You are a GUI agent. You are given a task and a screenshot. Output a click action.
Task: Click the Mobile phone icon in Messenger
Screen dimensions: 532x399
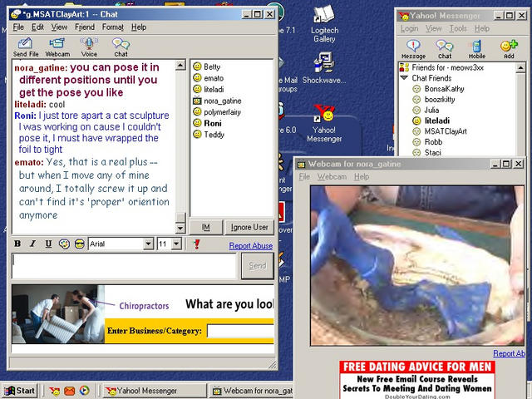click(476, 49)
